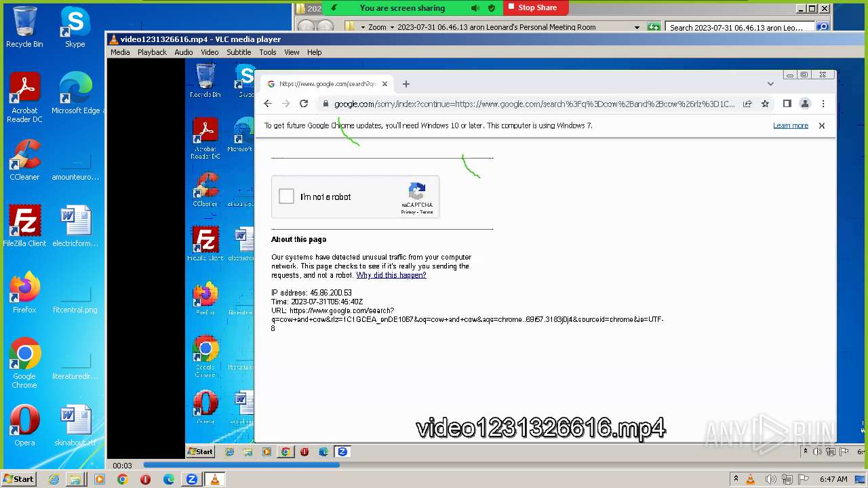Click the Edge icon in the taskbar
Screen dimensions: 868x488
point(169,479)
